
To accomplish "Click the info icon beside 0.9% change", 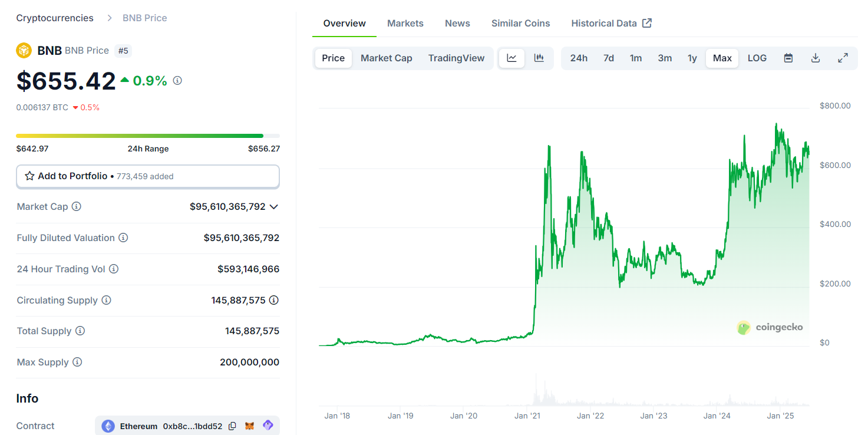I will point(177,80).
